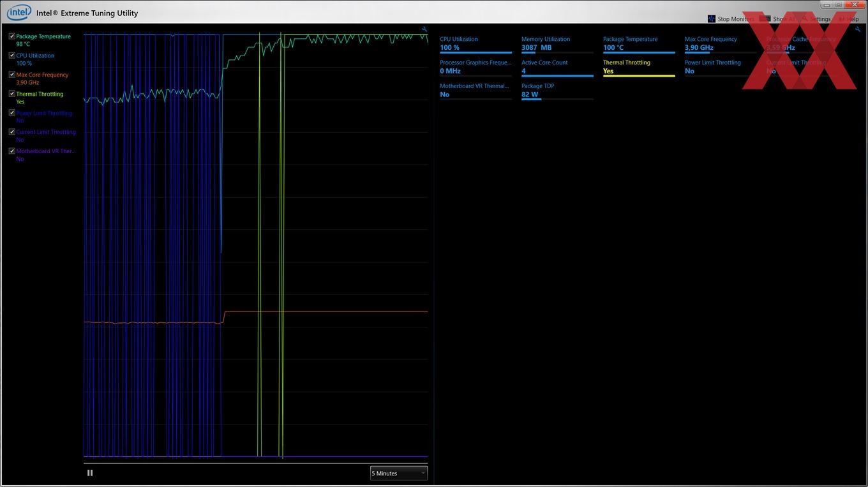868x487 pixels.
Task: Uncheck Motherboard VR Thermal graph line
Action: (11, 151)
